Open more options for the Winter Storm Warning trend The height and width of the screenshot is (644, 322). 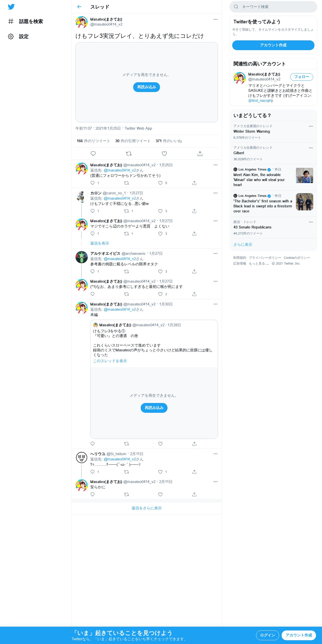click(311, 126)
